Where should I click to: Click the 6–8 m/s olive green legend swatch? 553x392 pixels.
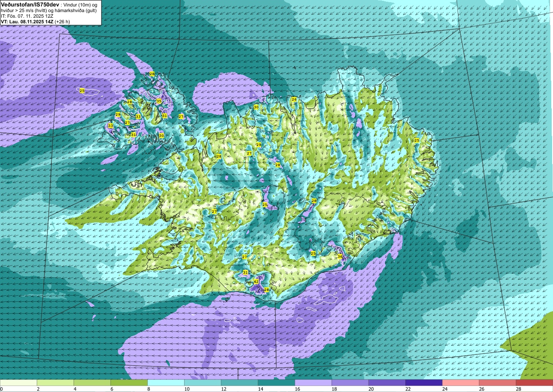[129, 383]
